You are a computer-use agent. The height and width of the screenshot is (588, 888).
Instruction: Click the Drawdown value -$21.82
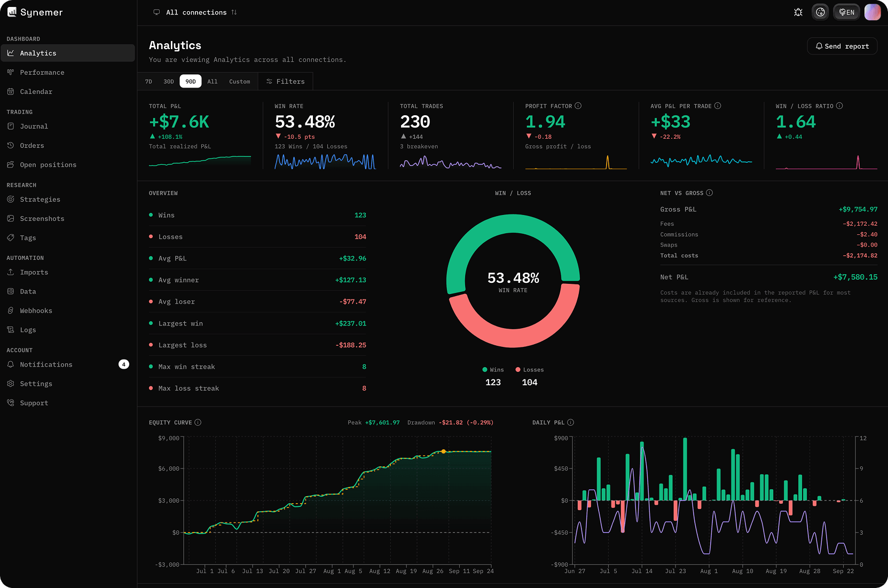[451, 423]
